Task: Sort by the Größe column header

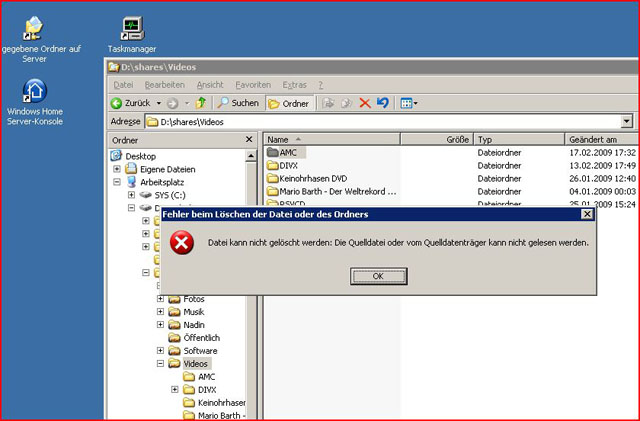Action: pyautogui.click(x=437, y=139)
